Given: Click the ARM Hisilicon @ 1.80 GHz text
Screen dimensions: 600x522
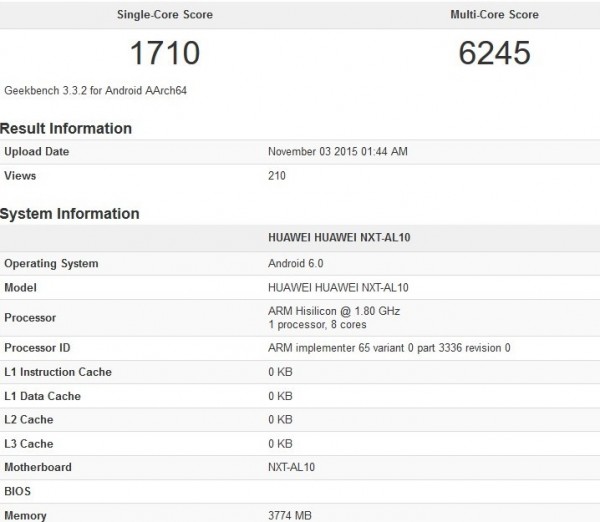Looking at the screenshot, I should [x=334, y=311].
